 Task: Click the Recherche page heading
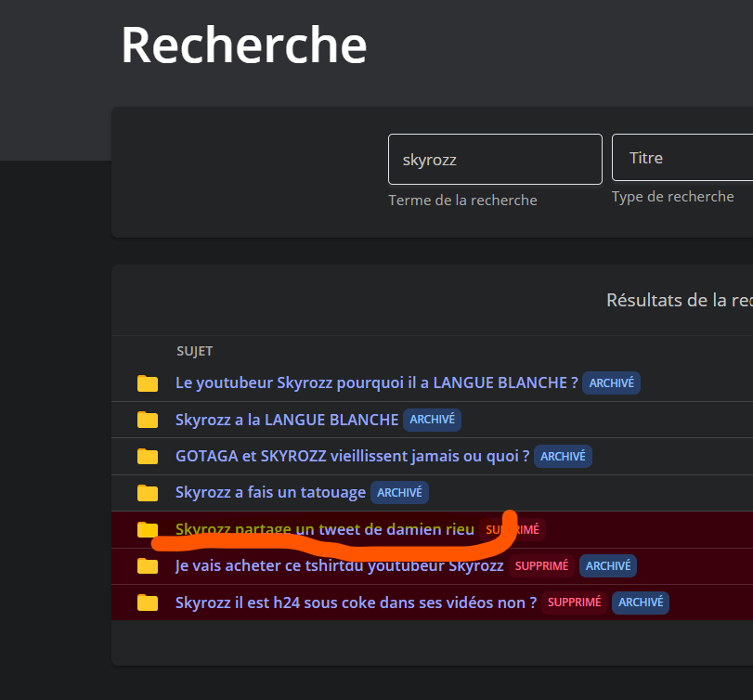pyautogui.click(x=244, y=45)
